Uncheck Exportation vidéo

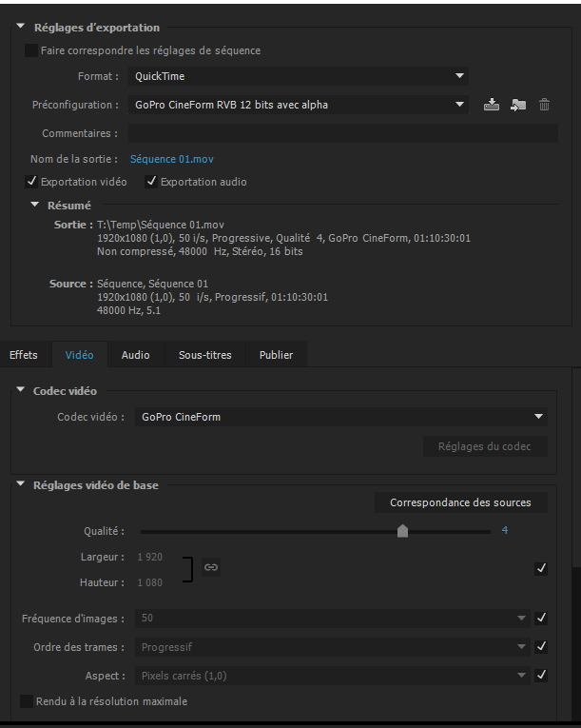(31, 182)
